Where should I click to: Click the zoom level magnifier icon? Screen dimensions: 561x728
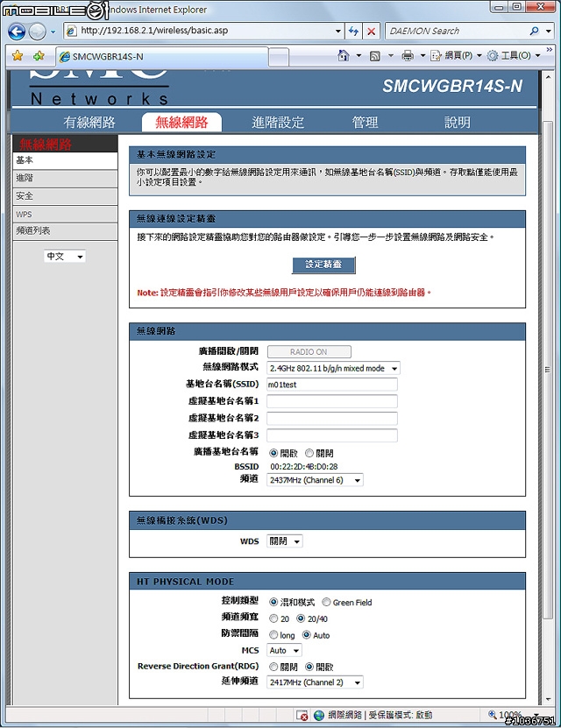point(493,715)
